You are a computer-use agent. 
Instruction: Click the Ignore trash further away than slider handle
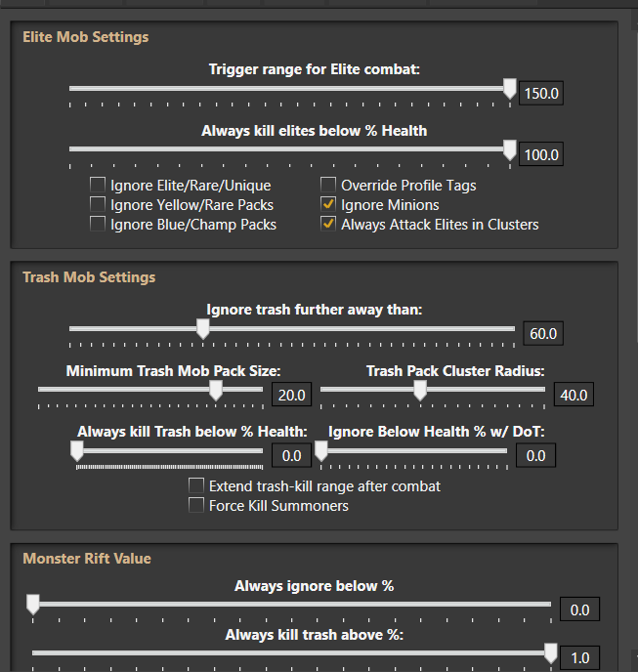coord(202,330)
